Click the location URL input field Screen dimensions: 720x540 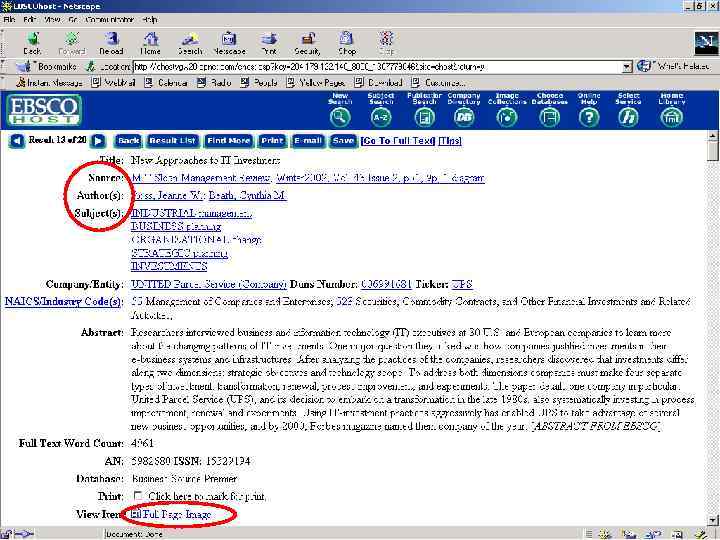tap(377, 67)
